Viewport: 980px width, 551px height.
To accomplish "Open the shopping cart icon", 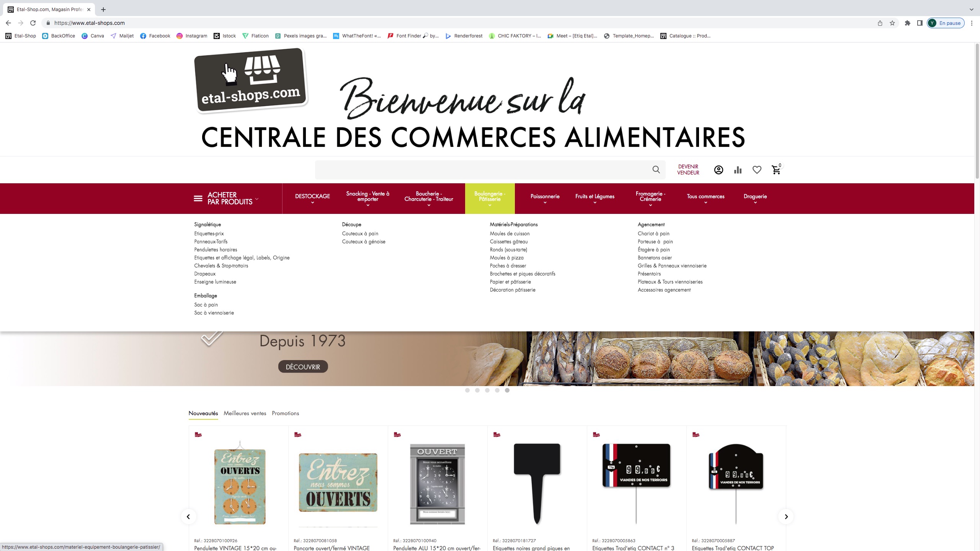I will (776, 170).
